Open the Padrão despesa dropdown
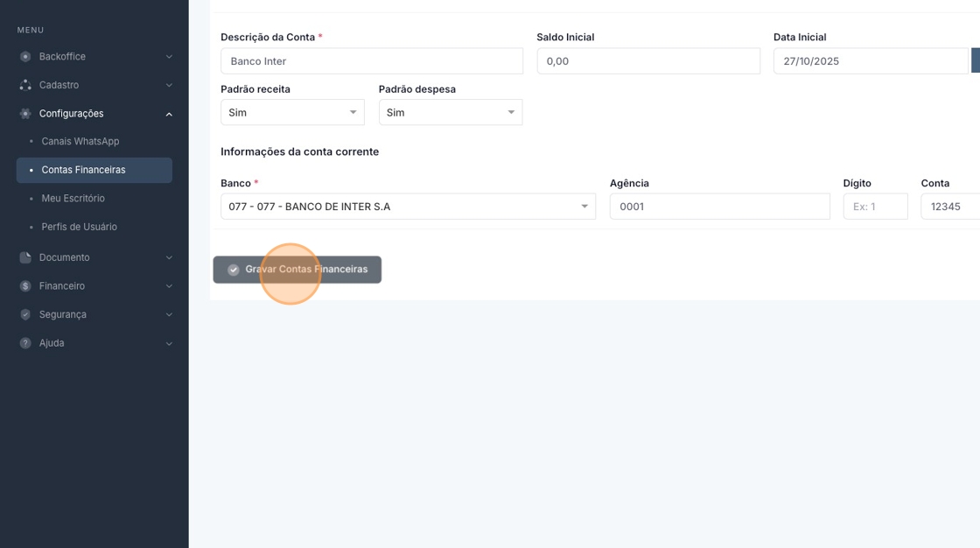 [451, 113]
